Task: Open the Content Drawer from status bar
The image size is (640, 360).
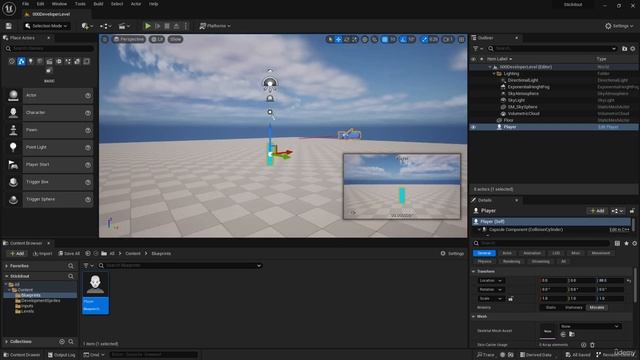Action: point(22,355)
